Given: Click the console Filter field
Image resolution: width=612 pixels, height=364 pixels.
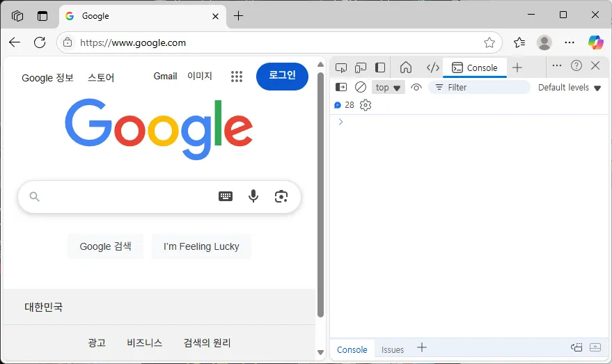Looking at the screenshot, I should [479, 88].
